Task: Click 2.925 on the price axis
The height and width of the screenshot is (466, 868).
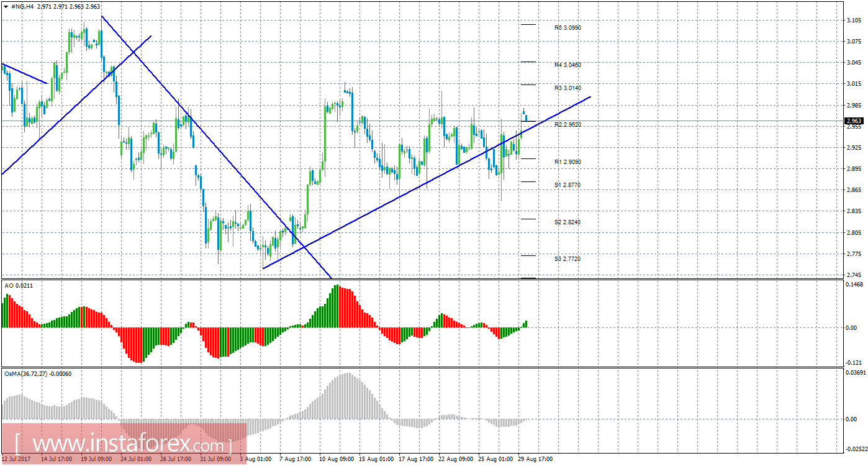Action: click(x=854, y=148)
